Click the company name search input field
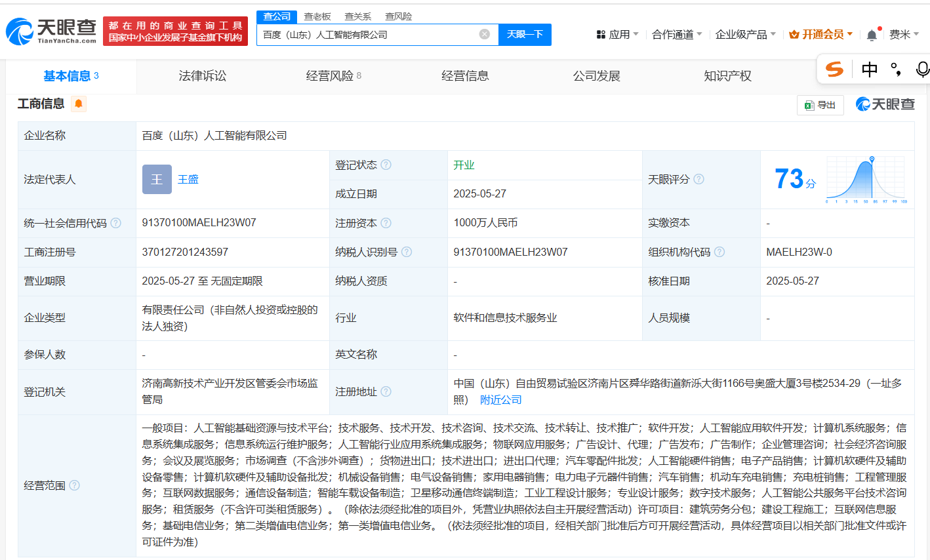Viewport: 930px width, 560px height. pyautogui.click(x=367, y=34)
